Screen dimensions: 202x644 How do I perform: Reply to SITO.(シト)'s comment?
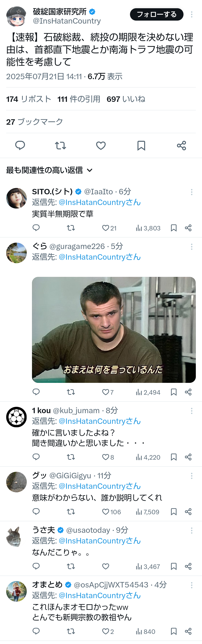point(36,228)
